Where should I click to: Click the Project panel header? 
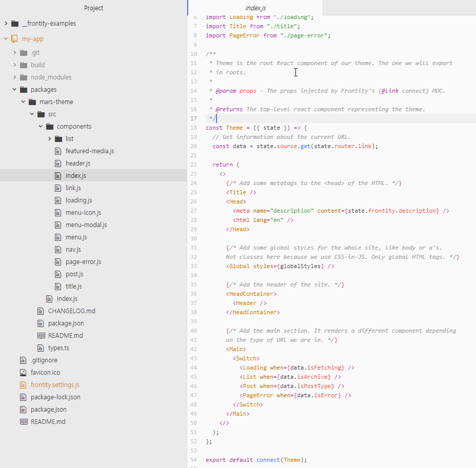tap(93, 8)
